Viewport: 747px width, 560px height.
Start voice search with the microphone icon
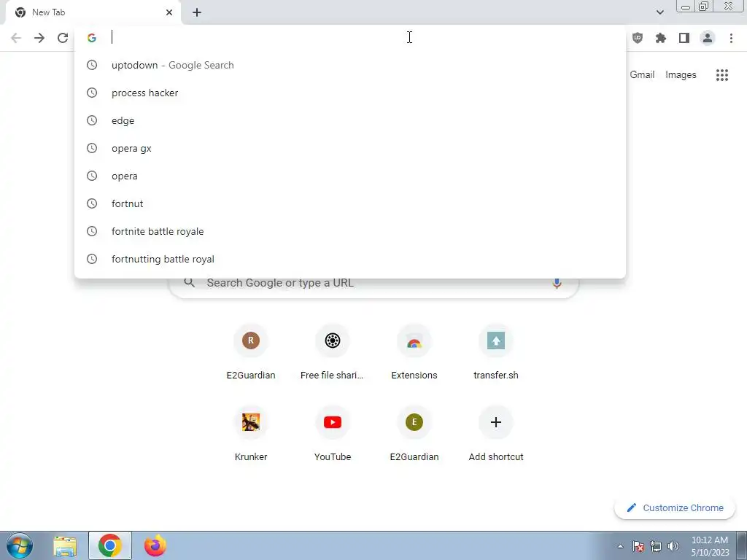click(557, 283)
